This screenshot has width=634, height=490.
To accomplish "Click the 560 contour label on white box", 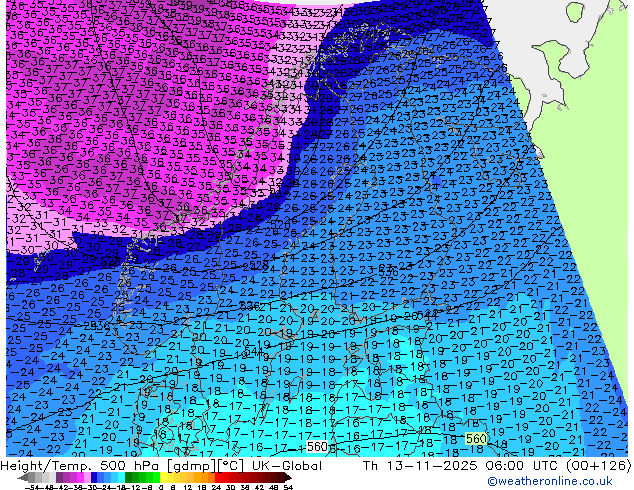I will 317,447.
